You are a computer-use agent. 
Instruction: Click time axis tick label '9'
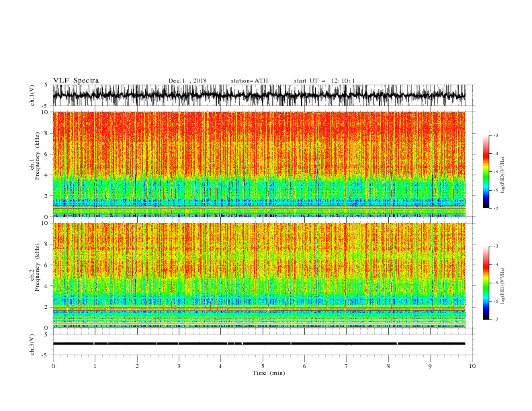tap(430, 366)
